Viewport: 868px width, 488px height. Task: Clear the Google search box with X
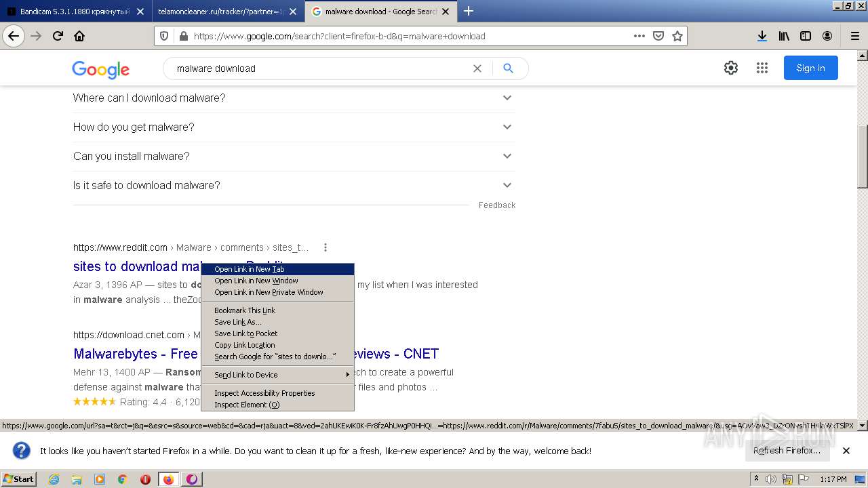[477, 68]
